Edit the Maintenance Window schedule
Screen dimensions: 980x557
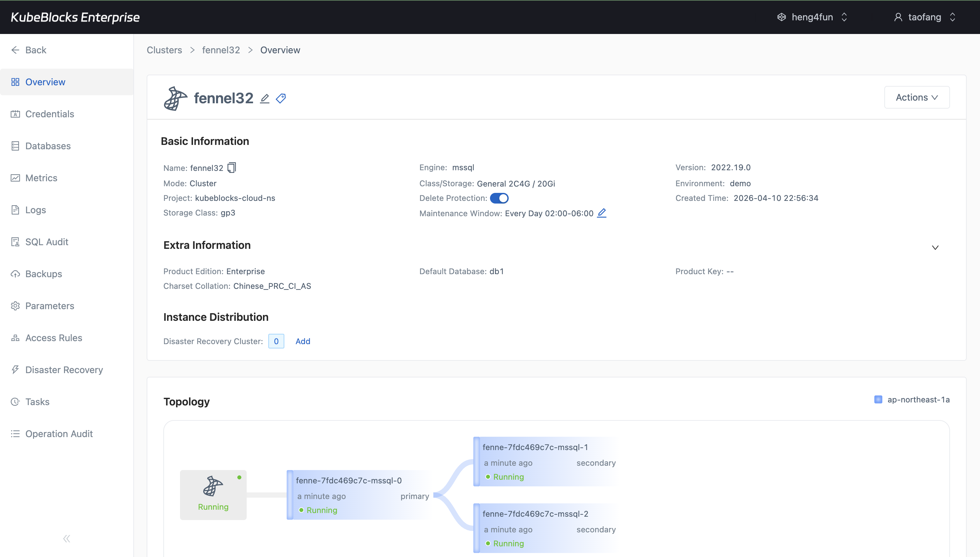point(601,213)
